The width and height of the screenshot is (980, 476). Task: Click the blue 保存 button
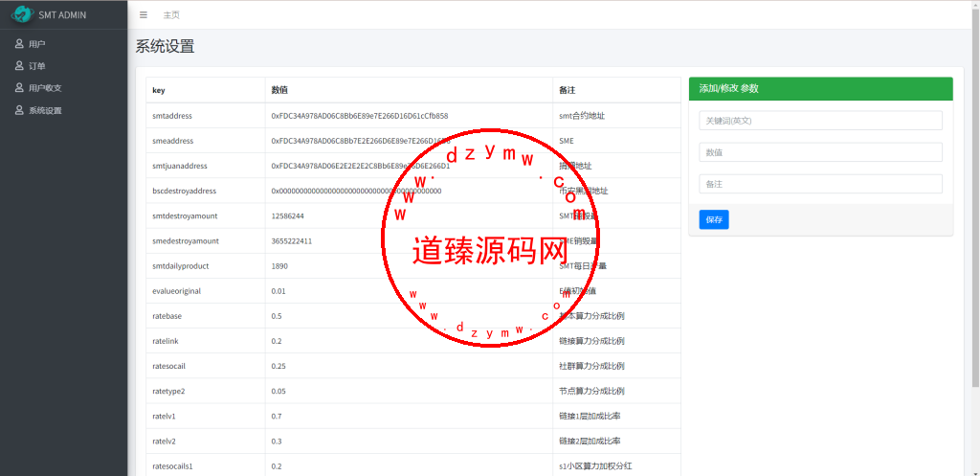tap(714, 219)
